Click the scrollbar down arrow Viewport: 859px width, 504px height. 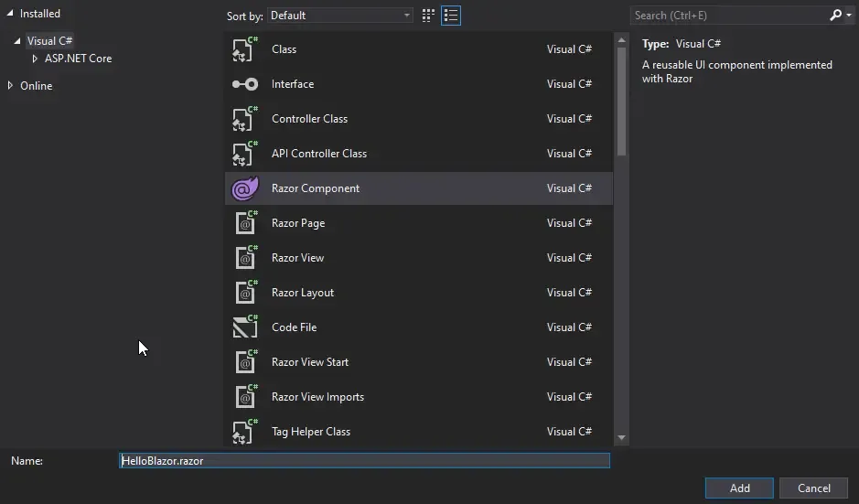click(x=621, y=438)
